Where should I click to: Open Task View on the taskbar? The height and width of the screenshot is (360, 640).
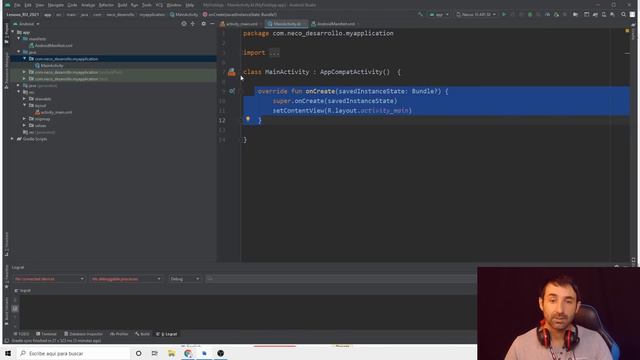click(x=155, y=353)
